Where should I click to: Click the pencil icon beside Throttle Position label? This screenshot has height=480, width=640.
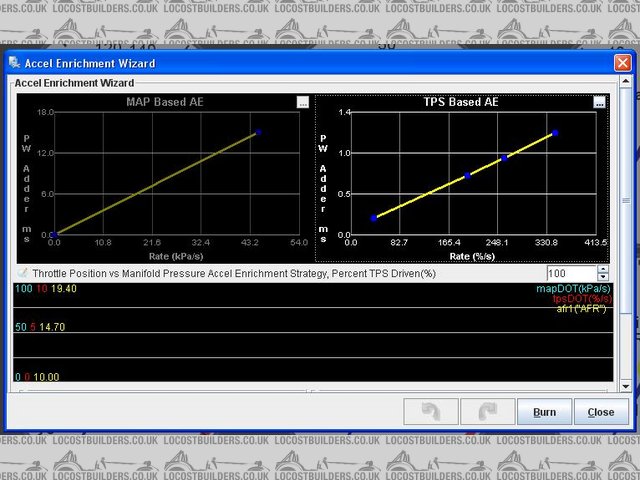(22, 273)
